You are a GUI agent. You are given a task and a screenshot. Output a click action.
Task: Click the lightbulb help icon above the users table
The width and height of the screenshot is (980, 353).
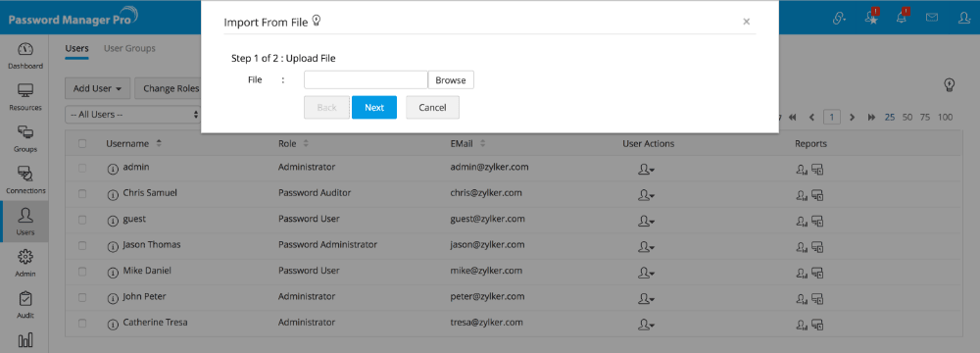pos(950,85)
